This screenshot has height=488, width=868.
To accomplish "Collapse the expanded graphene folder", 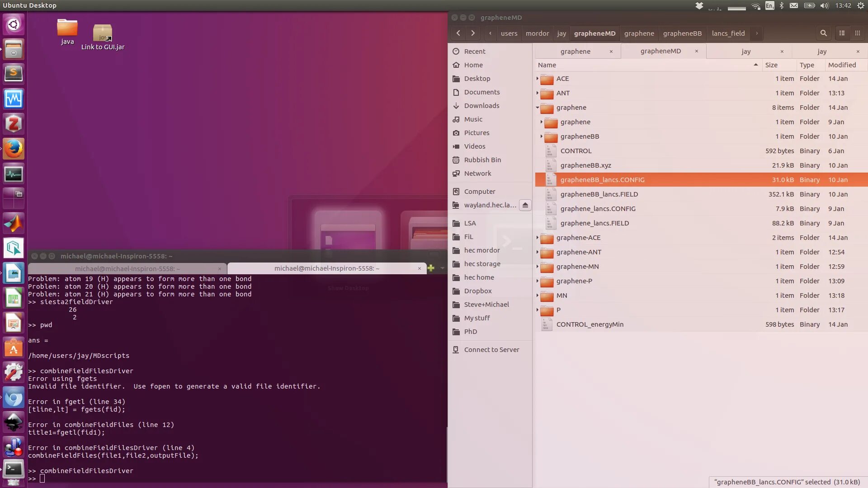I will pyautogui.click(x=538, y=108).
